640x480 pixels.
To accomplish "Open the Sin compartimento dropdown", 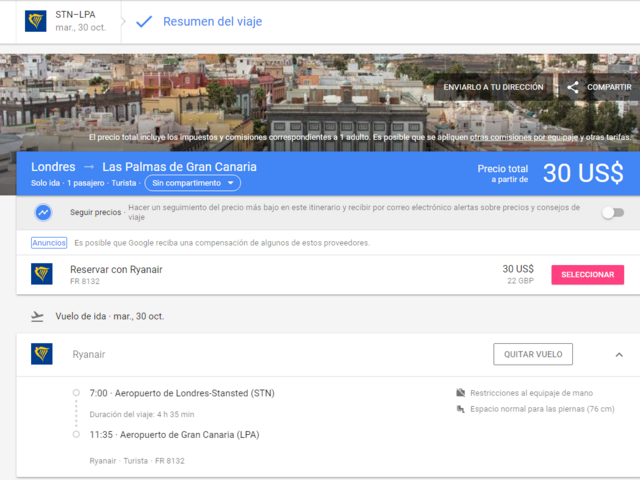I will (x=193, y=183).
